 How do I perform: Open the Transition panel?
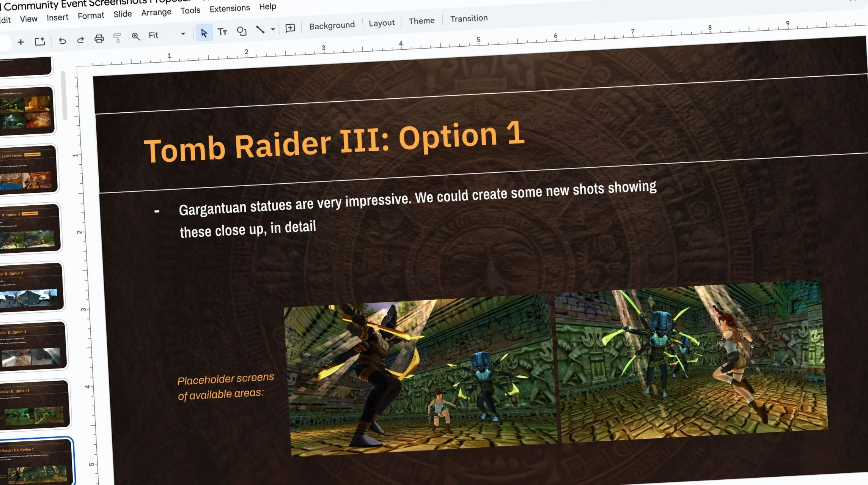[469, 18]
